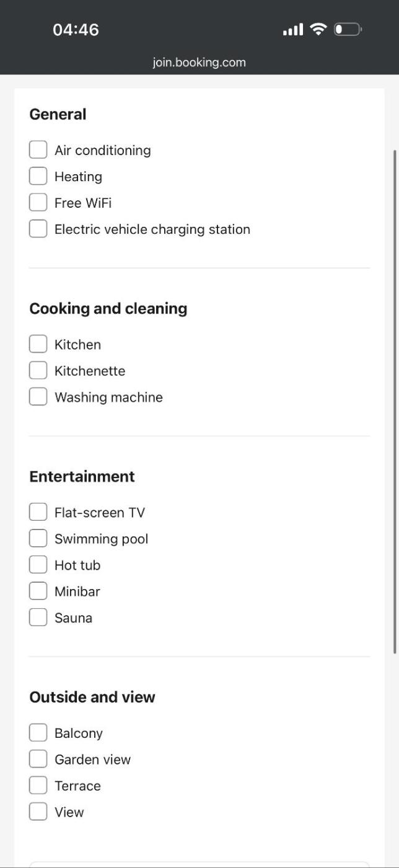Tap the battery status icon
This screenshot has width=399, height=868.
348,29
